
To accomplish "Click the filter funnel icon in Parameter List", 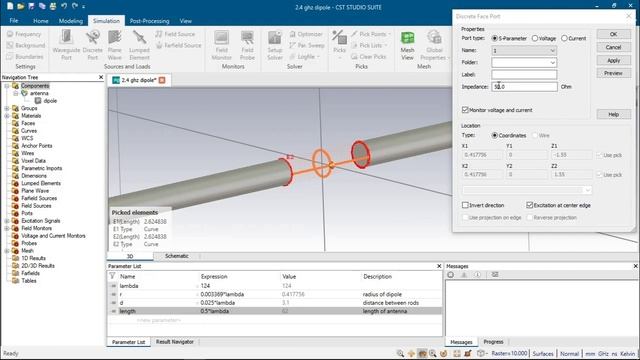I will (x=112, y=276).
